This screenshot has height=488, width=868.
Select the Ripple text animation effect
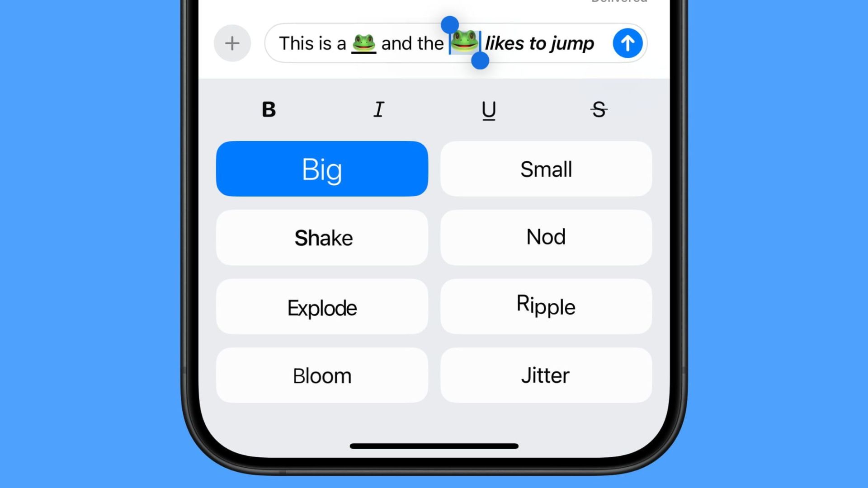coord(546,307)
